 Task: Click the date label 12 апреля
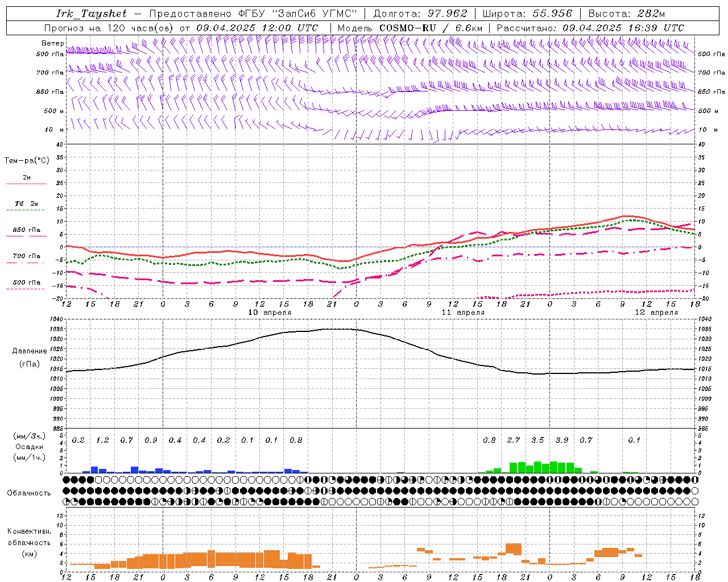656,313
